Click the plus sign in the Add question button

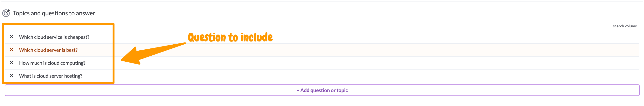click(x=298, y=90)
